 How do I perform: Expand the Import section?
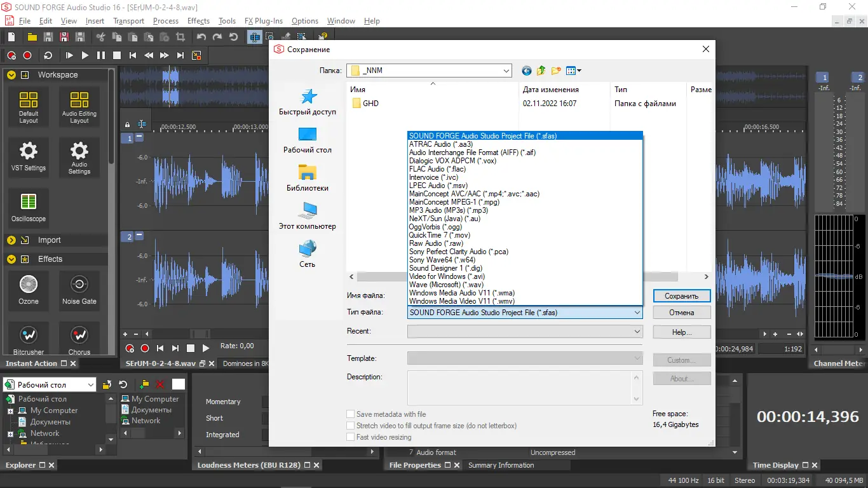[11, 240]
